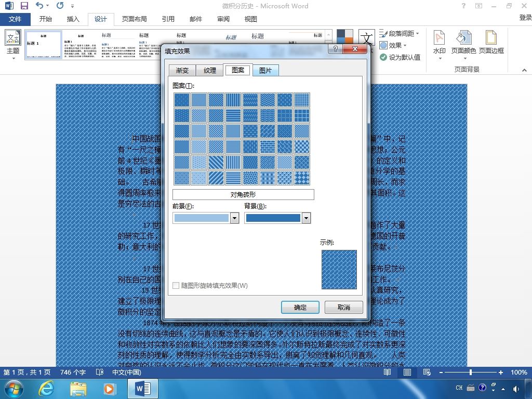Image resolution: width=532 pixels, height=399 pixels.
Task: Click Word help question mark in title bar
Action: [x=463, y=6]
